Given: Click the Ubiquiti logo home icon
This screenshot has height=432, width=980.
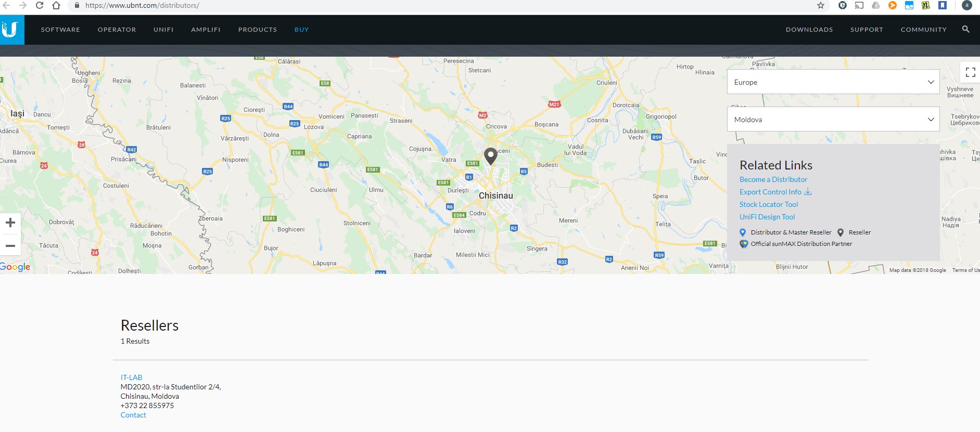Looking at the screenshot, I should tap(10, 30).
